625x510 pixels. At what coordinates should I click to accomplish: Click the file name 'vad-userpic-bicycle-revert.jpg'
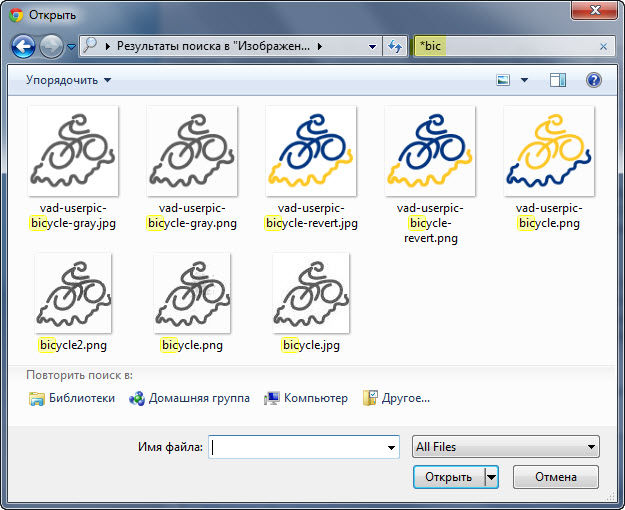pos(311,216)
